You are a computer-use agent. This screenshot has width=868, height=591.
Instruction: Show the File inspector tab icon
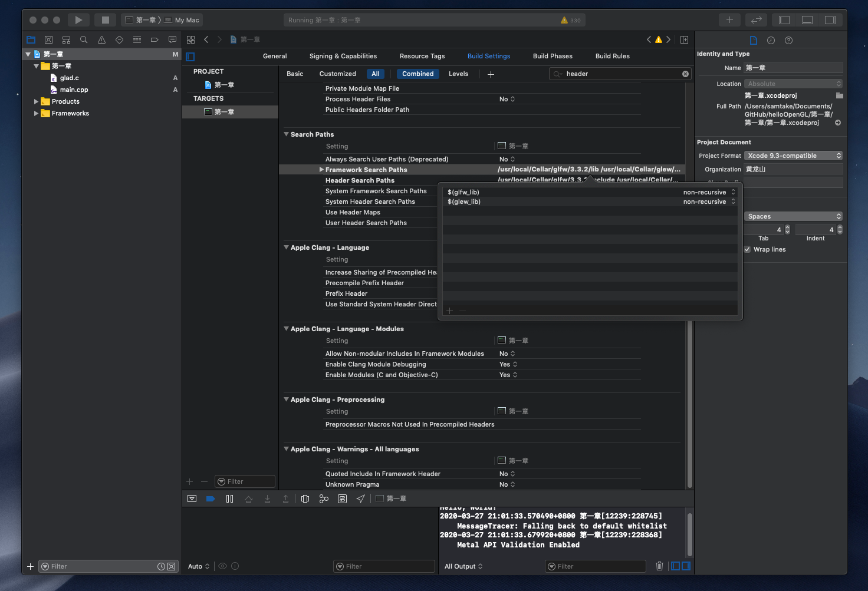pos(753,40)
